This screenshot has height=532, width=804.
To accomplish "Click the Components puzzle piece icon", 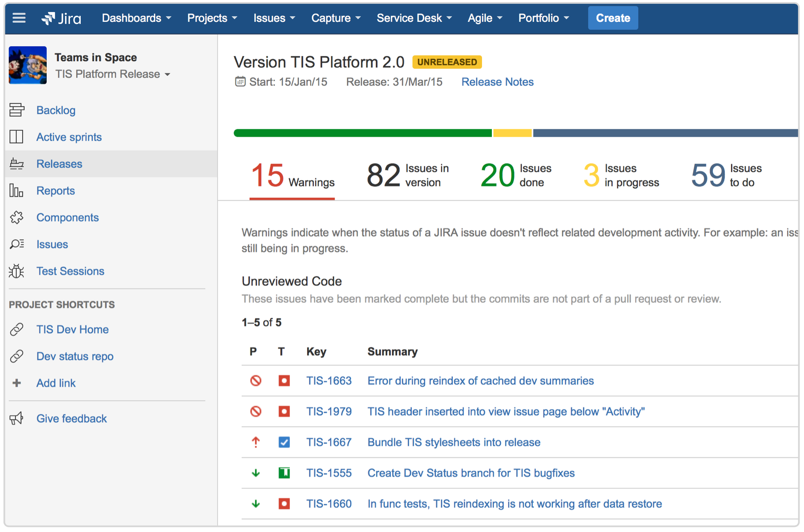I will [17, 217].
